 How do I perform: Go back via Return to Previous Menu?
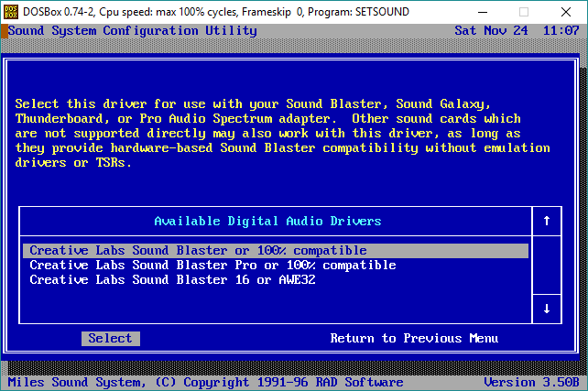pos(414,339)
